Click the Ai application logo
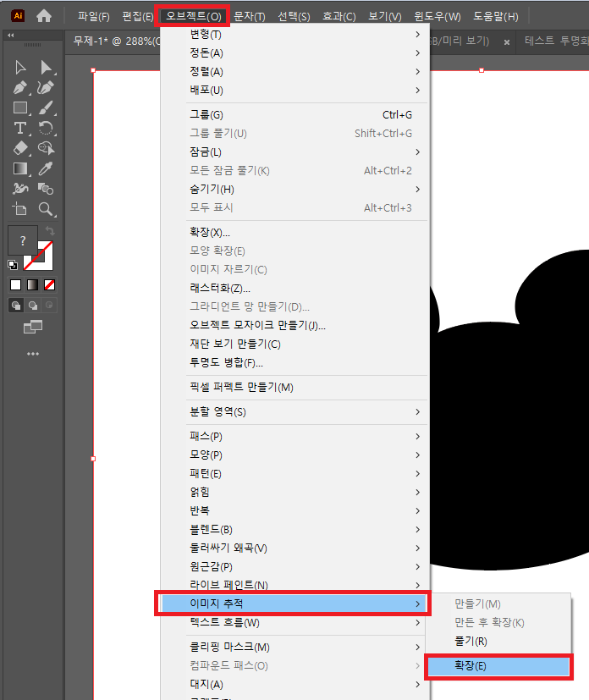 (18, 16)
